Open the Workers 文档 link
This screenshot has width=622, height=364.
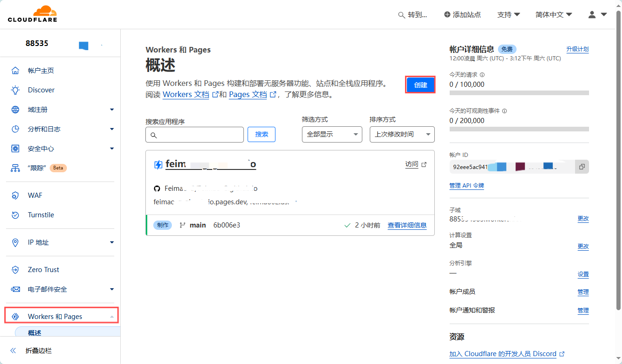(x=186, y=94)
